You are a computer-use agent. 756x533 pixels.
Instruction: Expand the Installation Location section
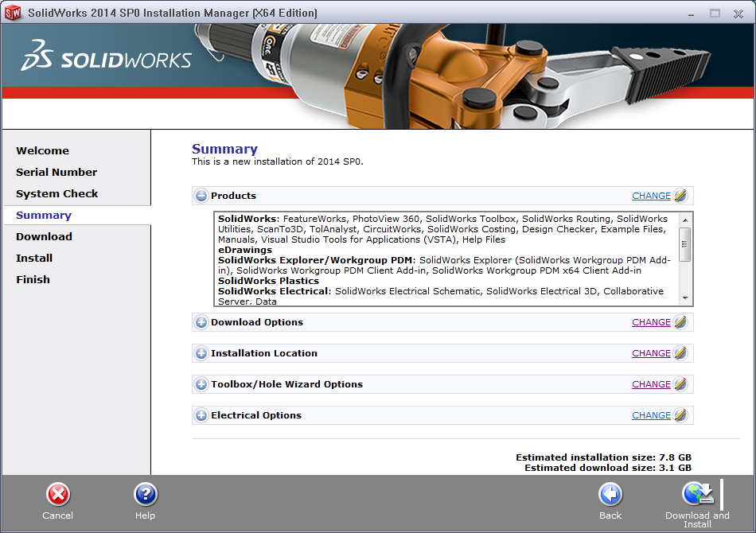[x=201, y=353]
